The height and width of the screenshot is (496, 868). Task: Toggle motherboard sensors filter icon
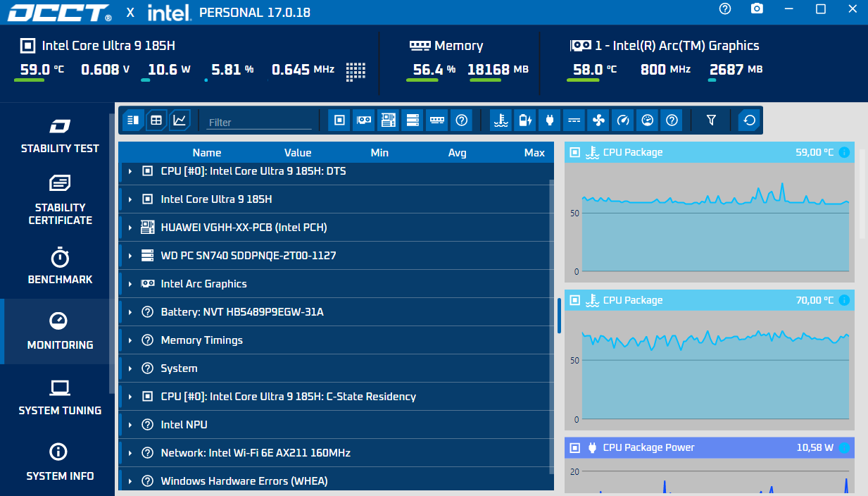click(x=388, y=120)
